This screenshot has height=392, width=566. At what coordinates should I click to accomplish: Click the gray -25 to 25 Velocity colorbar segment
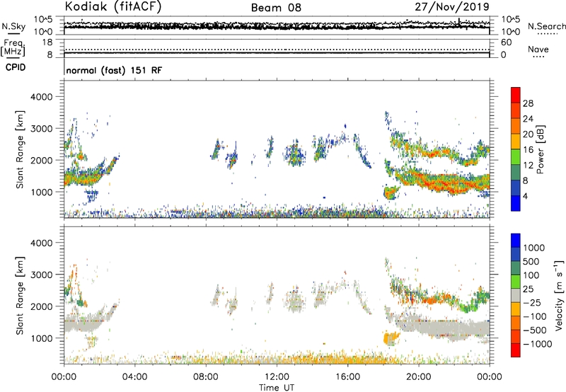click(x=516, y=295)
